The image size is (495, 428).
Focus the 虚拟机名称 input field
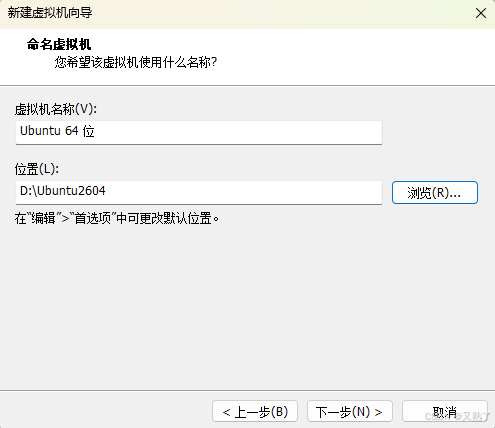(199, 132)
